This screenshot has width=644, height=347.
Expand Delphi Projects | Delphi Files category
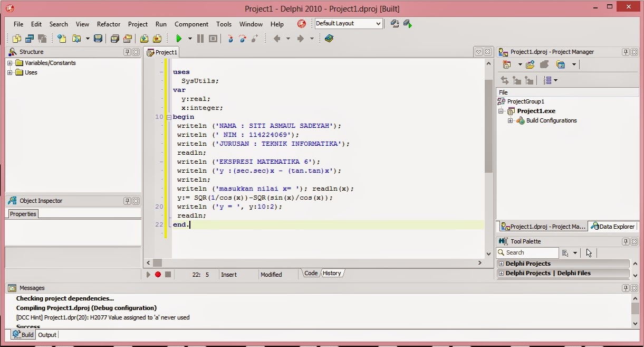point(502,273)
